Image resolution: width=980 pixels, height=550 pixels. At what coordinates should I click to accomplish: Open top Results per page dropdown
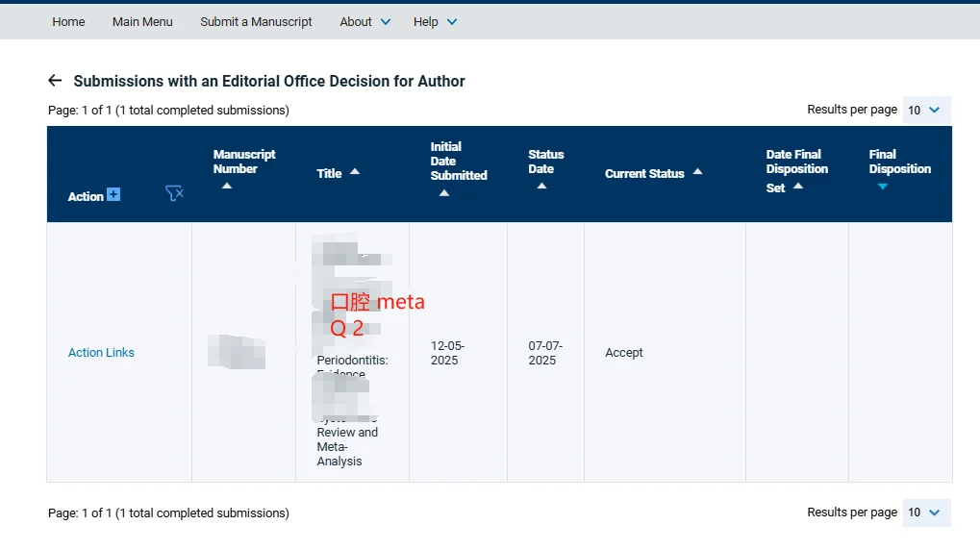click(926, 110)
